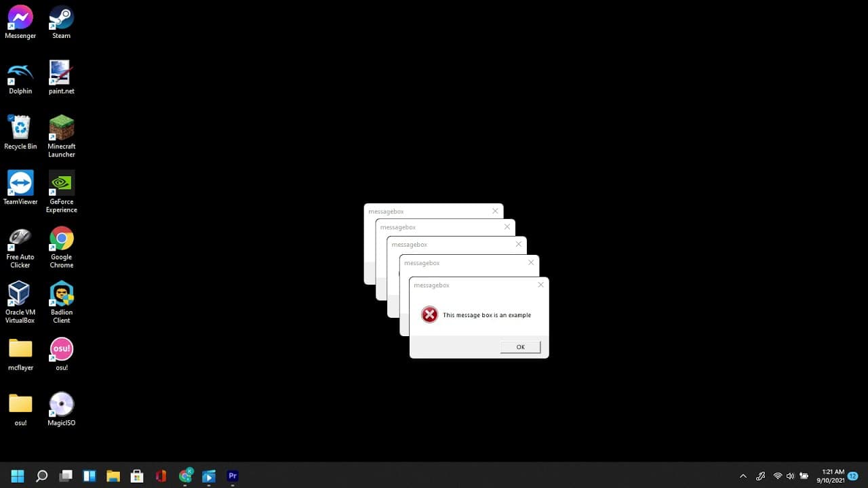Viewport: 868px width, 488px height.
Task: Select the yellow osu! folder icon
Action: coord(20,410)
